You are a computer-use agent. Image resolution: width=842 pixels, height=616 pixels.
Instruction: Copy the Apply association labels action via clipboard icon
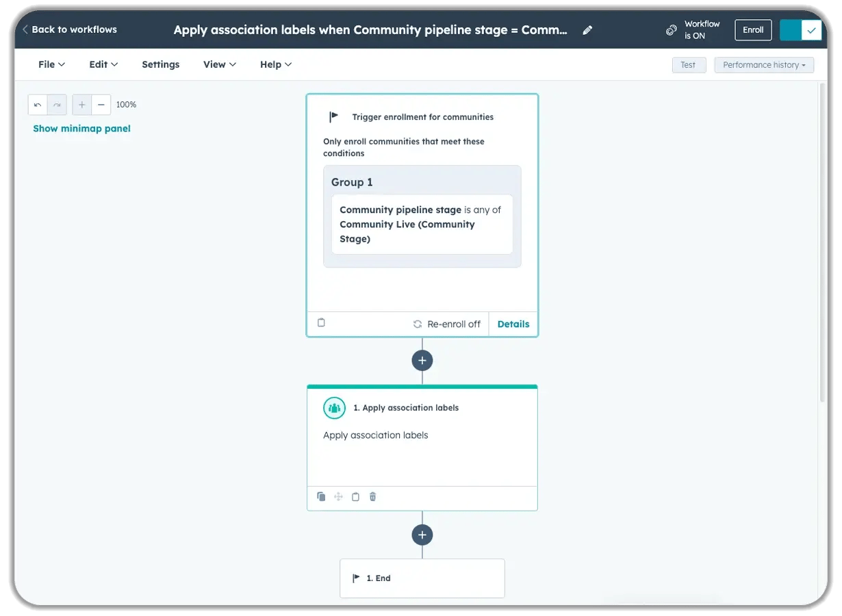click(355, 496)
